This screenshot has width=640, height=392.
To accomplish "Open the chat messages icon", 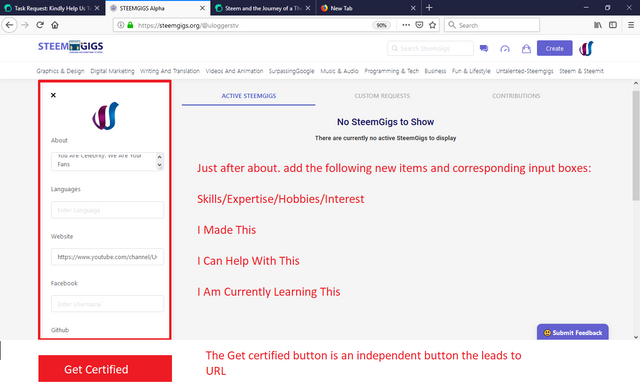I will point(484,49).
